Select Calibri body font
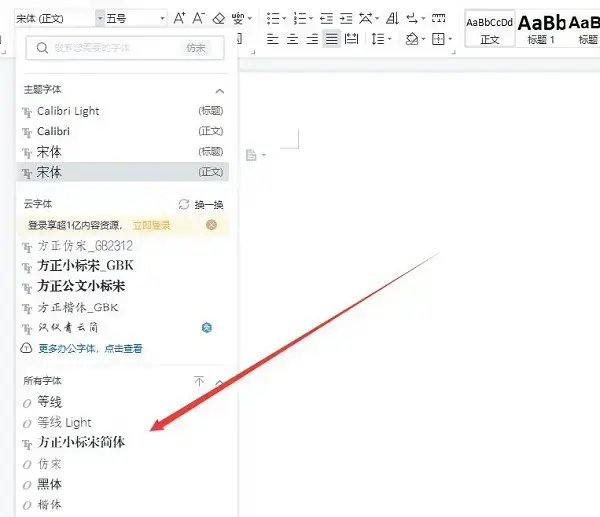 pos(123,131)
